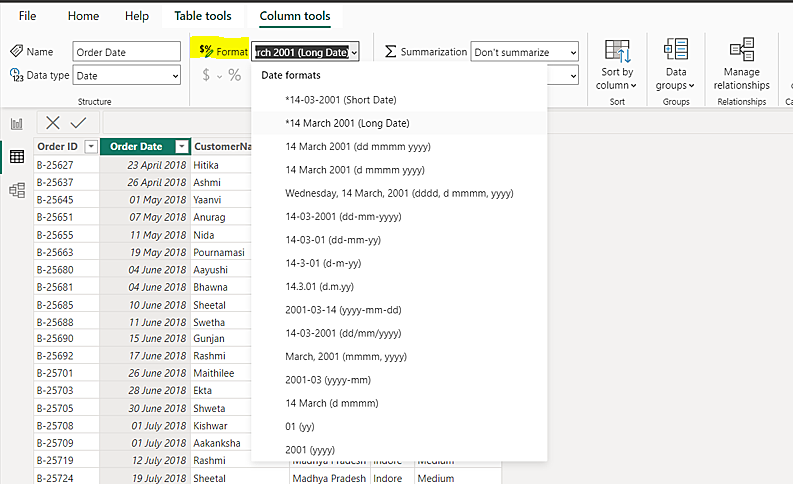This screenshot has height=484, width=793.
Task: Open the Model view icon in sidebar
Action: [x=17, y=190]
